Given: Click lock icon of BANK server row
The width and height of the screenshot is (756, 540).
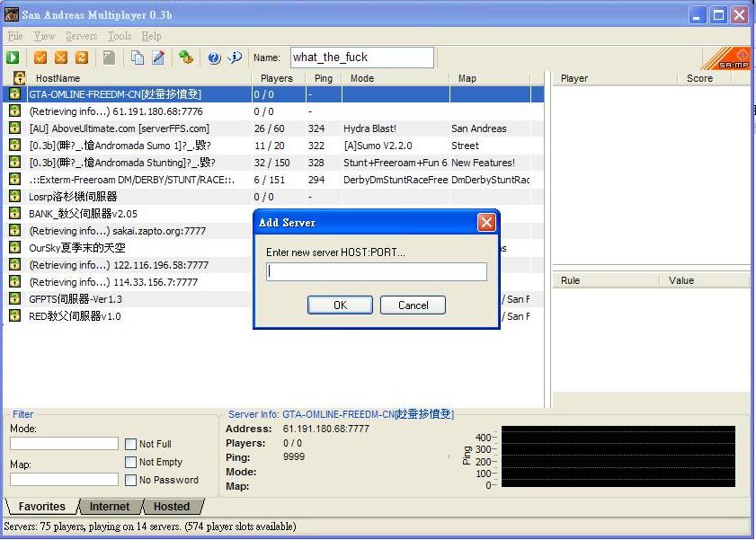Looking at the screenshot, I should tap(15, 214).
